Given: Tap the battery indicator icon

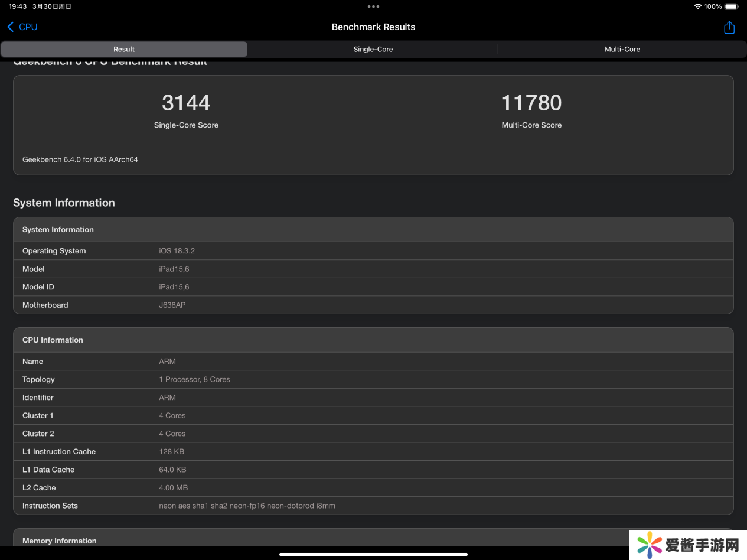Looking at the screenshot, I should click(x=731, y=6).
